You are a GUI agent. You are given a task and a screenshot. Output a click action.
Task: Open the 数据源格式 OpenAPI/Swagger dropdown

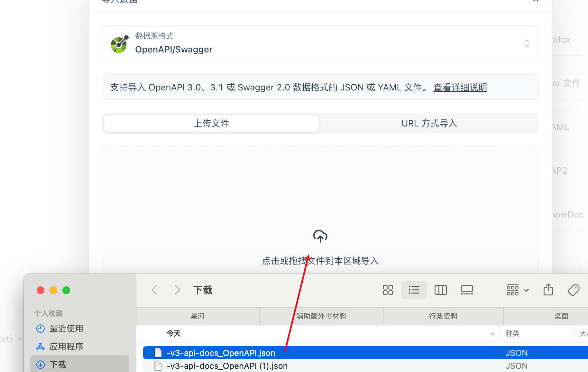click(x=320, y=43)
